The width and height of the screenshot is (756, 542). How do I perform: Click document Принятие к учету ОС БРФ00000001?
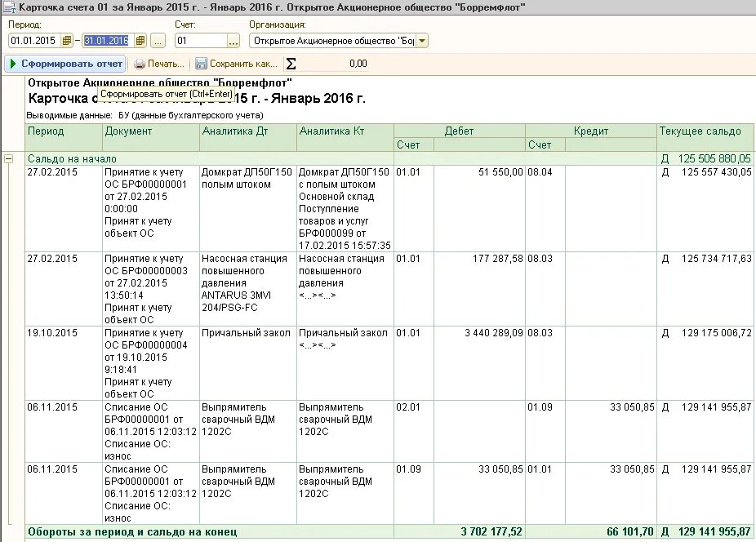point(151,208)
